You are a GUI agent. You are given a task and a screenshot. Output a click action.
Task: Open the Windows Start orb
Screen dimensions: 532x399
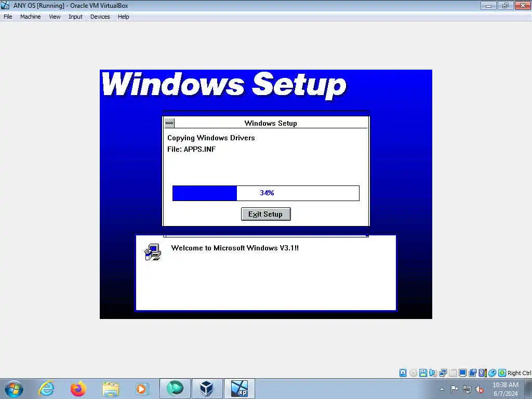(14, 389)
